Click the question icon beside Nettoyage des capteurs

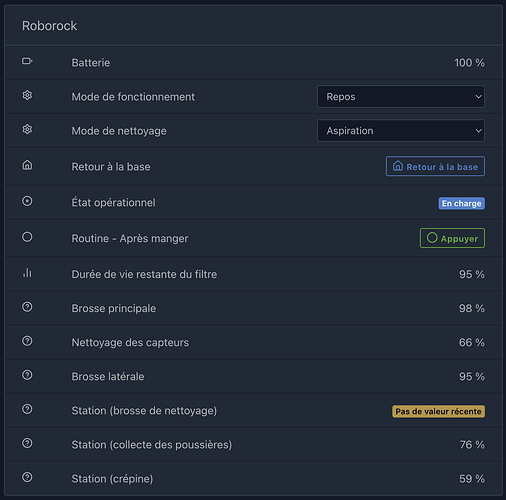(27, 341)
